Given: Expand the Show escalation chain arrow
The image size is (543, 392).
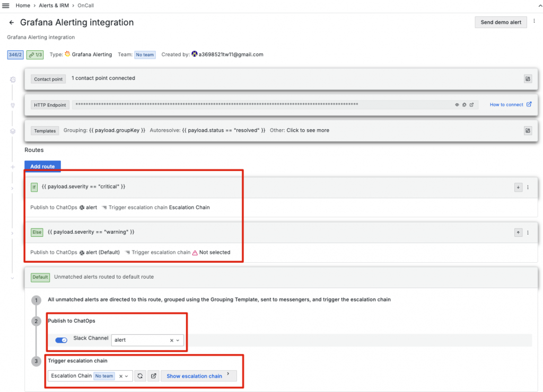Looking at the screenshot, I should coord(228,373).
